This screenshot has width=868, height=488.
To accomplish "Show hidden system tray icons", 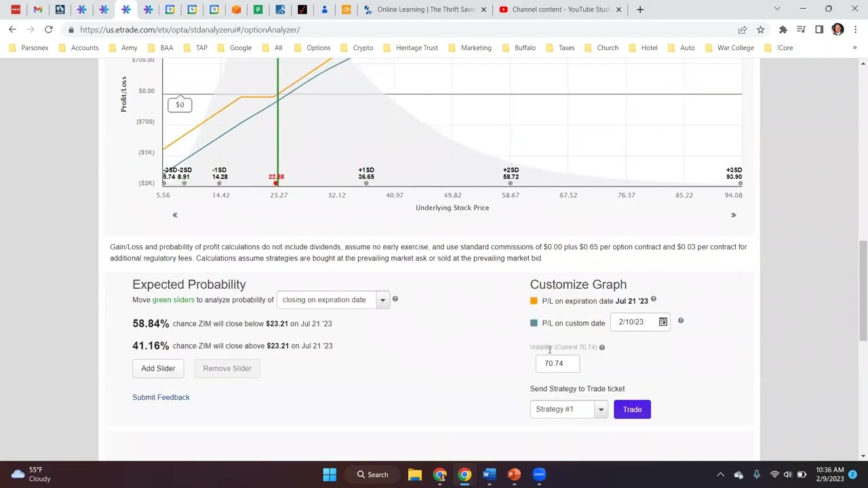I will pos(720,474).
